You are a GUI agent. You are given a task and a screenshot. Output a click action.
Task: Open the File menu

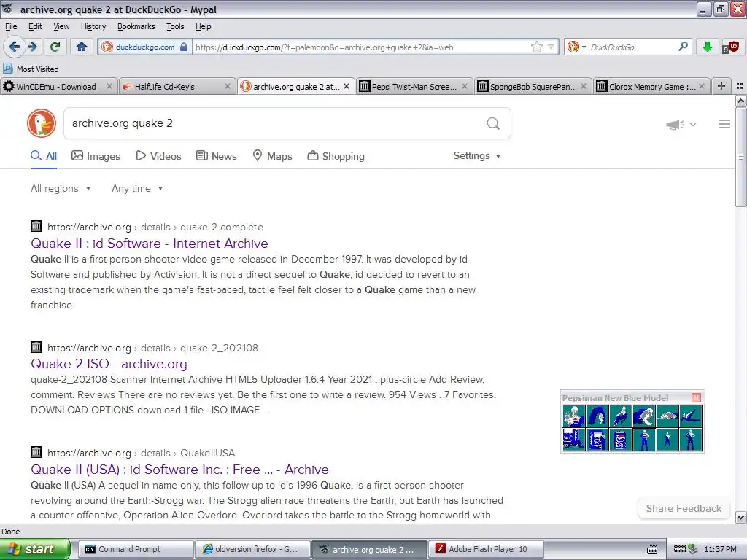pos(10,26)
